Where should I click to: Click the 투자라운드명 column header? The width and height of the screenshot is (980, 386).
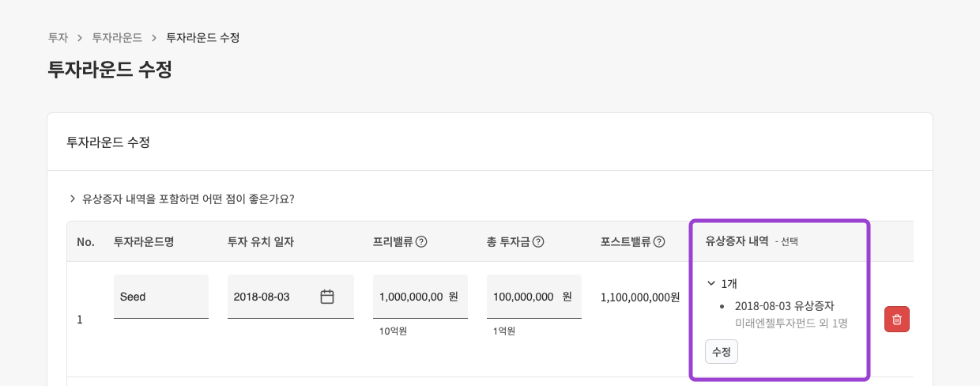pyautogui.click(x=144, y=242)
